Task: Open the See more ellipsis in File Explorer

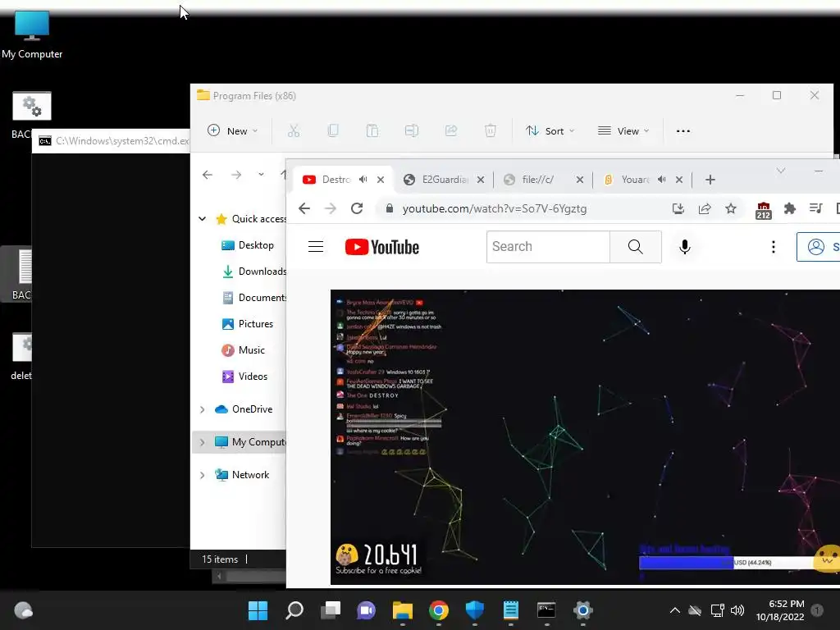Action: (x=683, y=131)
